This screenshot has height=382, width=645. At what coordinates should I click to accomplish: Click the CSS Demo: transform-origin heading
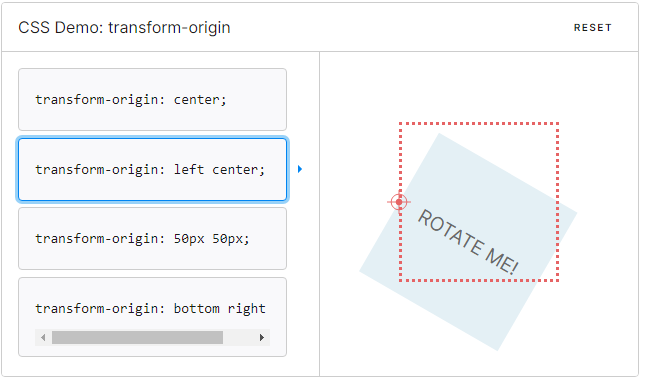[124, 28]
